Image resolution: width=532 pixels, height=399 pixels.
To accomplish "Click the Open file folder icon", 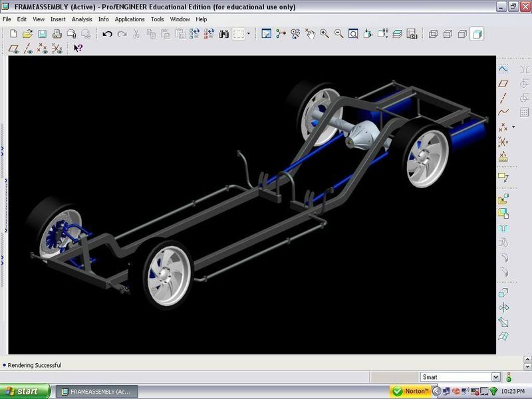I will (x=27, y=34).
